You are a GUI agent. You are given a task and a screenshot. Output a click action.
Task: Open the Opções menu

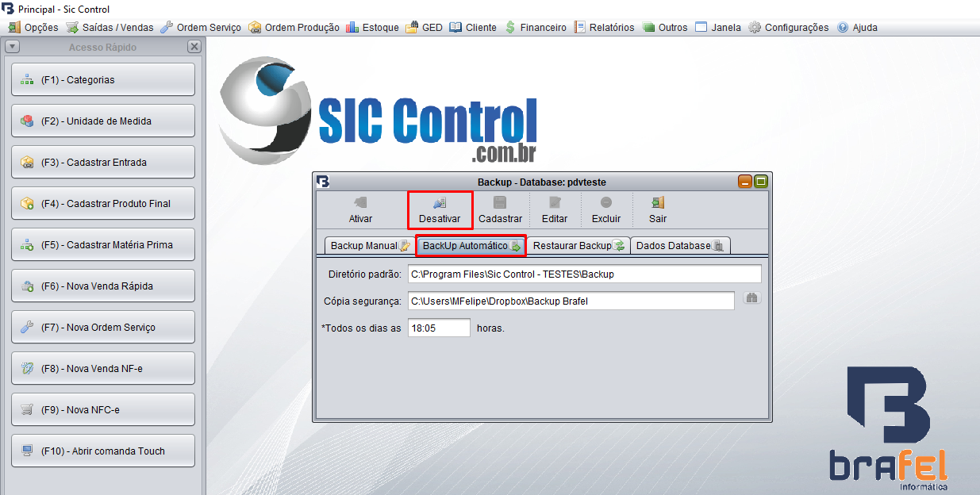click(33, 27)
